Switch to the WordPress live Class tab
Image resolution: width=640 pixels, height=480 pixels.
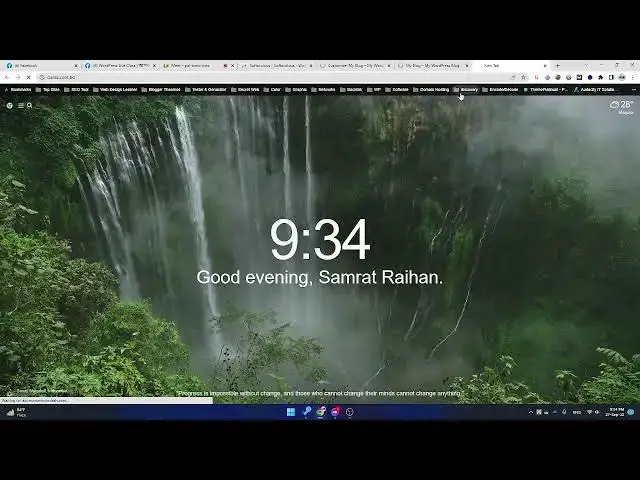pos(120,65)
